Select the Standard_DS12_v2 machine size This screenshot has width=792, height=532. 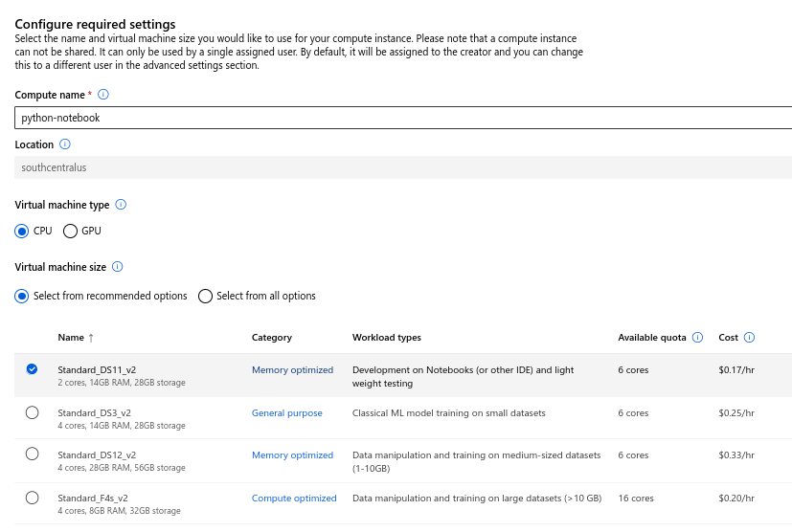pos(33,454)
